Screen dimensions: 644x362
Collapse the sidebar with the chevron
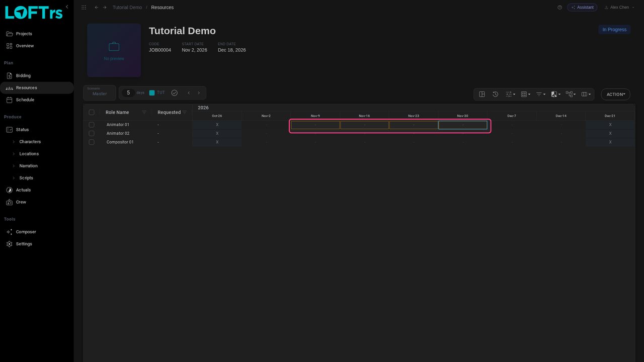point(67,7)
